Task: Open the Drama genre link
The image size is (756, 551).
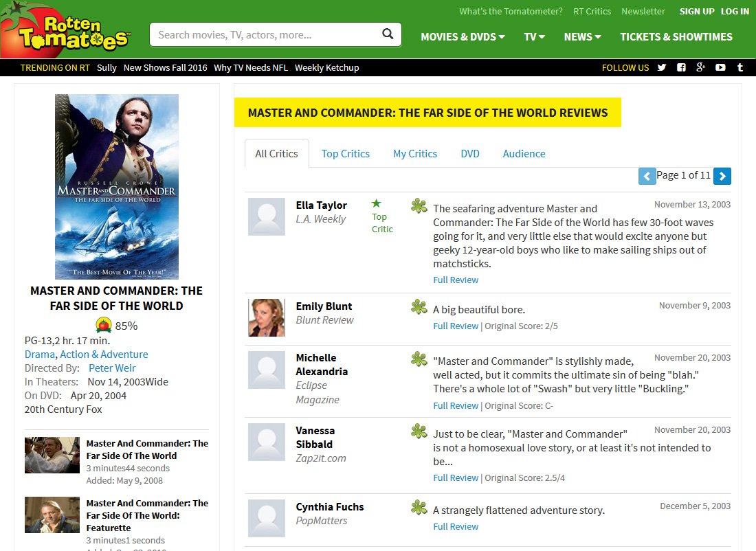Action: 40,355
